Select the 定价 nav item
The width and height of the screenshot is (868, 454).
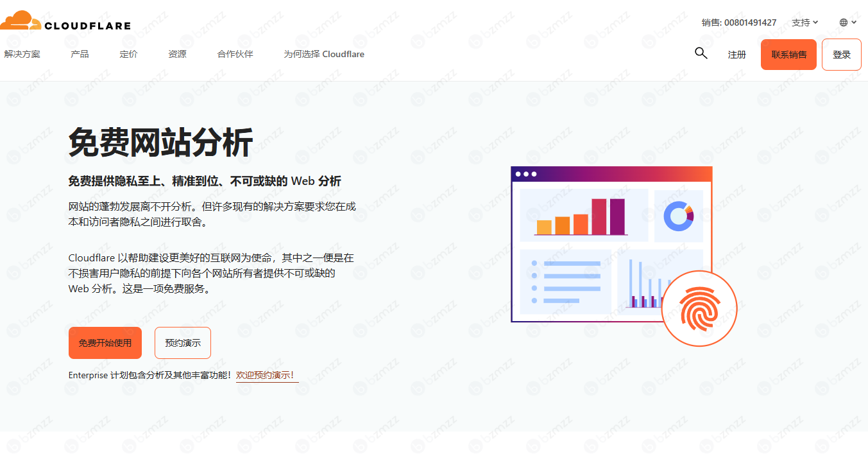pyautogui.click(x=128, y=54)
